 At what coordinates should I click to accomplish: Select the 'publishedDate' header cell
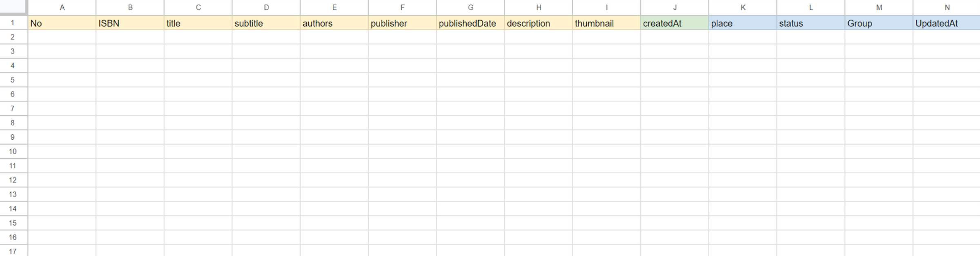tap(470, 23)
